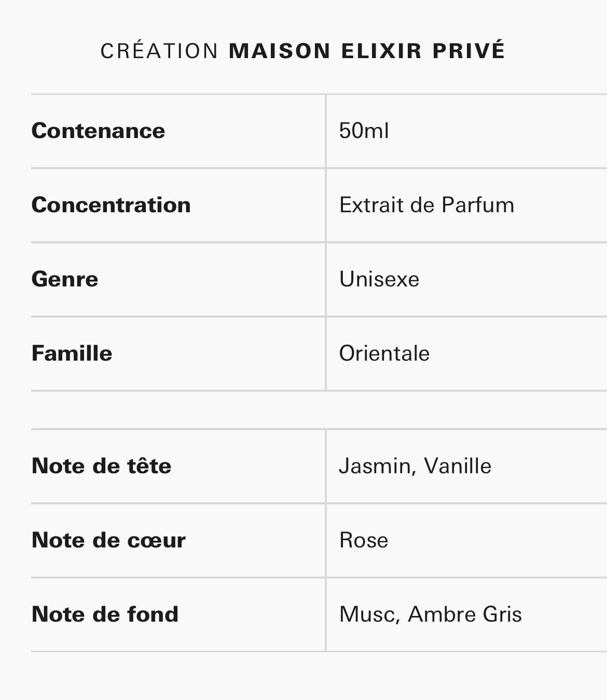607x700 pixels.
Task: Click the word CRÉATION in the heading
Action: (x=159, y=51)
